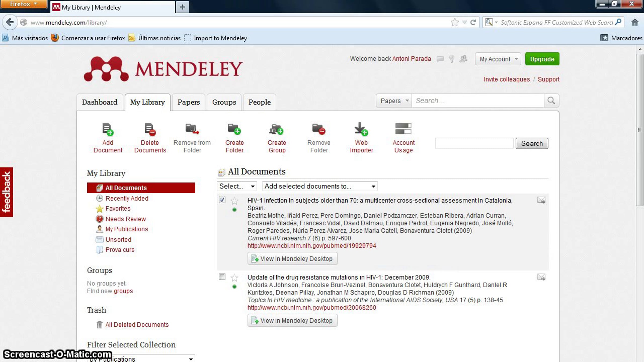Click the page vertical scrollbar thumb

point(640,130)
